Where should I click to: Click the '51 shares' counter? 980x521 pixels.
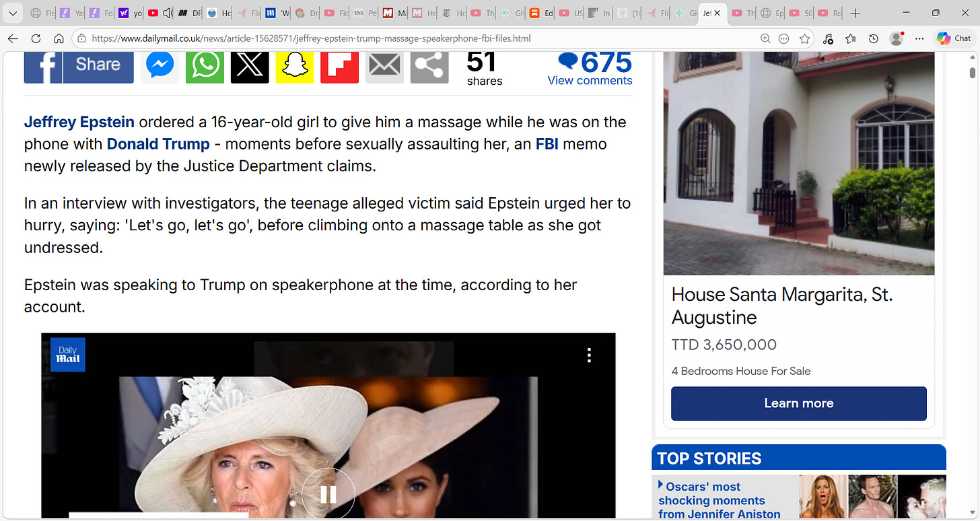tap(485, 69)
